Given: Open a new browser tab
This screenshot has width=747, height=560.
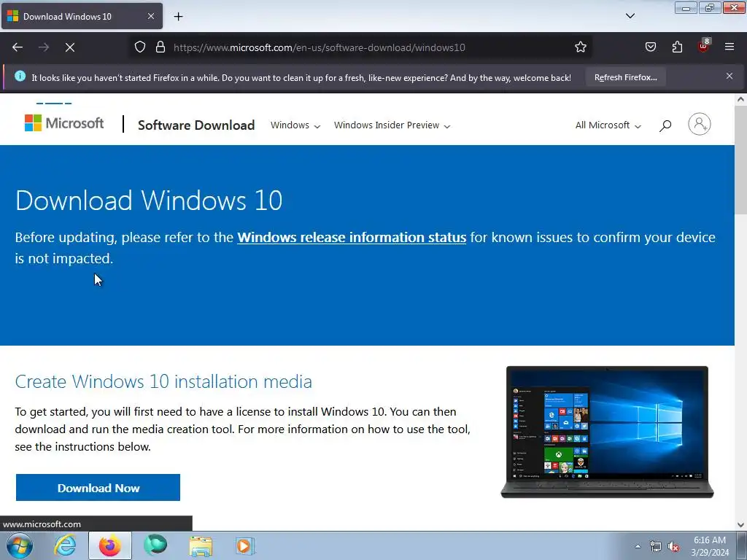Looking at the screenshot, I should [178, 17].
